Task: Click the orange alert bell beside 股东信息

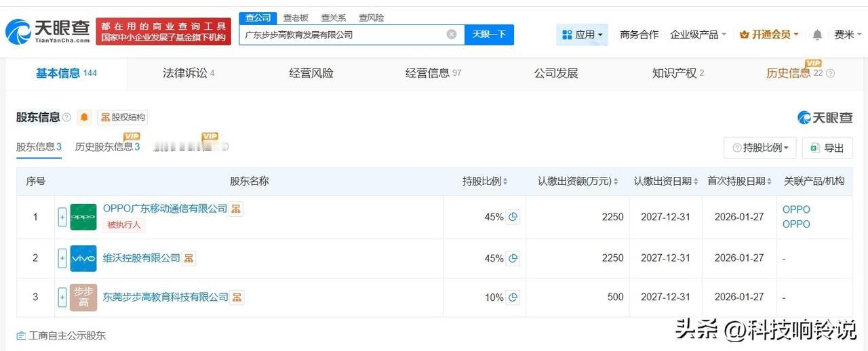Action: [x=84, y=117]
